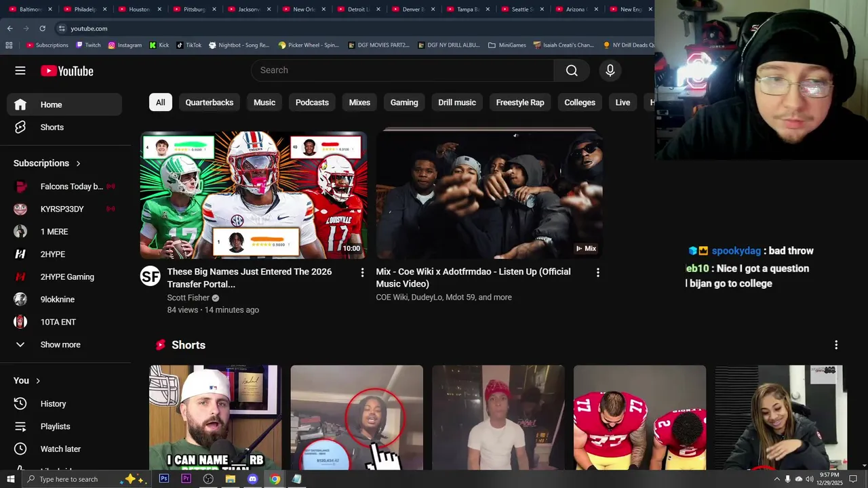Viewport: 868px width, 488px height.
Task: Switch to the Pittsburgh browser tab
Action: click(x=194, y=9)
